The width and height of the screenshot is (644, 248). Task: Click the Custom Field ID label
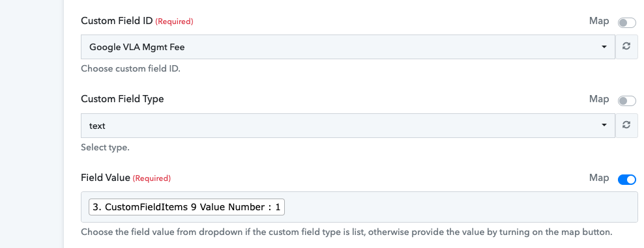(117, 21)
